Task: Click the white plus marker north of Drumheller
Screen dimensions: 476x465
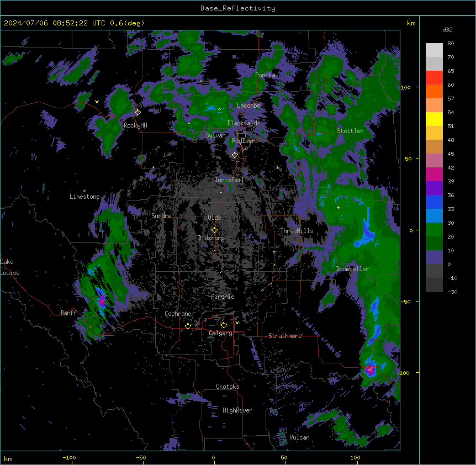Action: pos(338,207)
